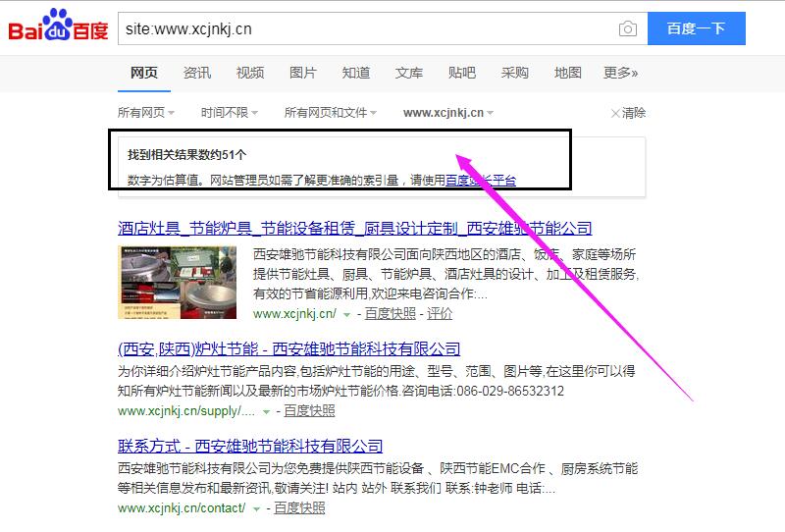Switch to the 资讯 news tab
The height and width of the screenshot is (532, 785).
(x=197, y=73)
